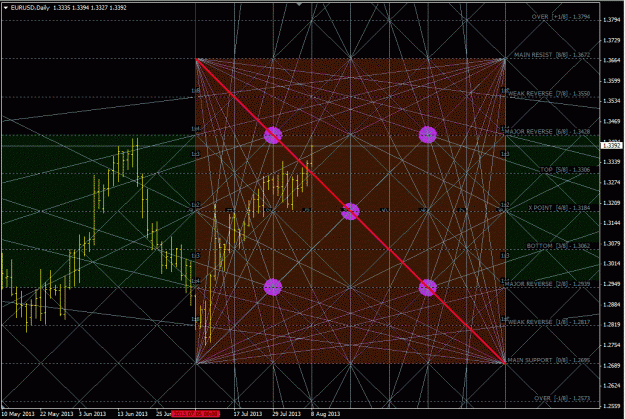This screenshot has width=625, height=419.
Task: Click the 1.2559 value on price scale
Action: click(x=612, y=406)
